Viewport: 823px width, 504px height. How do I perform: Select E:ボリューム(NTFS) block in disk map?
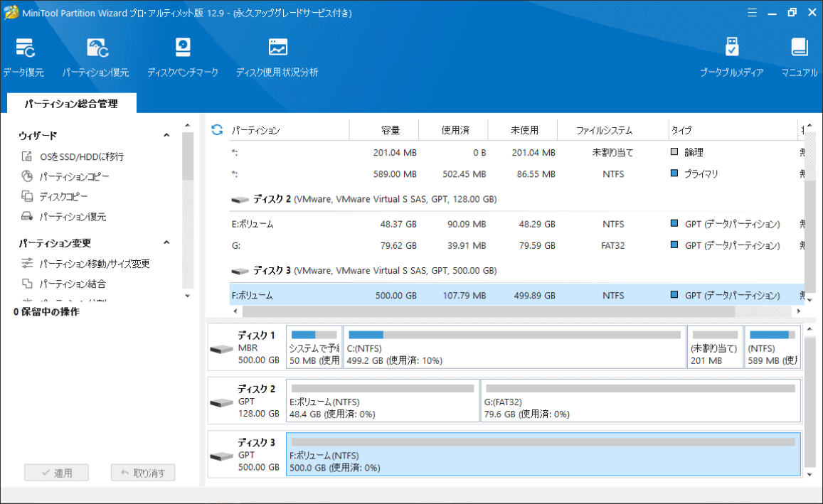tap(383, 401)
